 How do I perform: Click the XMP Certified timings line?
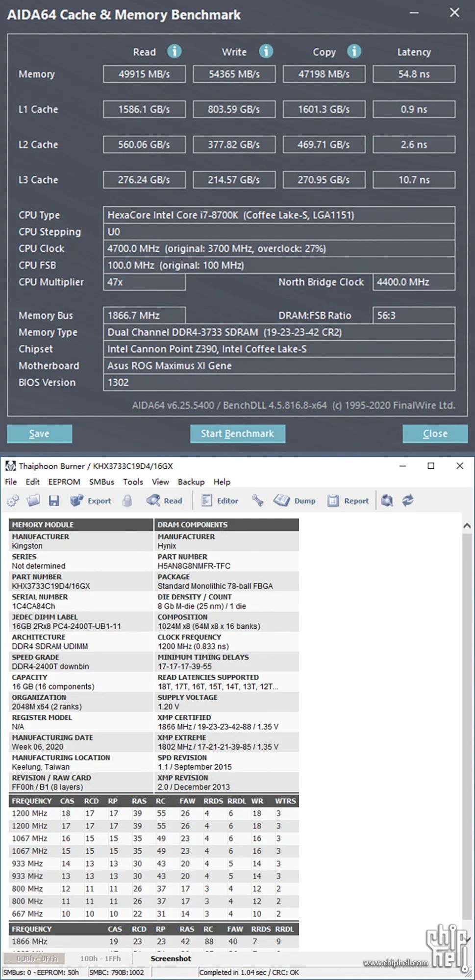218,727
